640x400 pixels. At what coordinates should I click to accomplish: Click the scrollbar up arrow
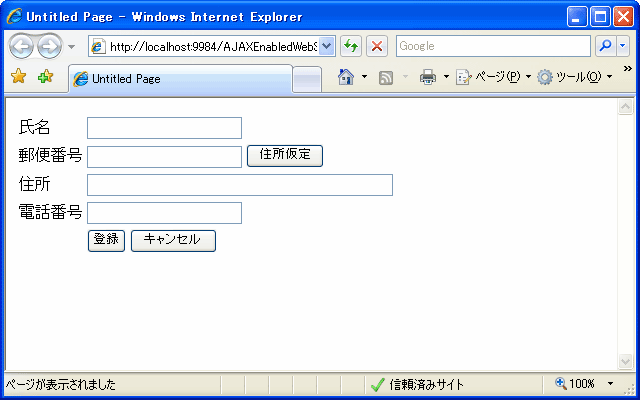click(x=625, y=107)
